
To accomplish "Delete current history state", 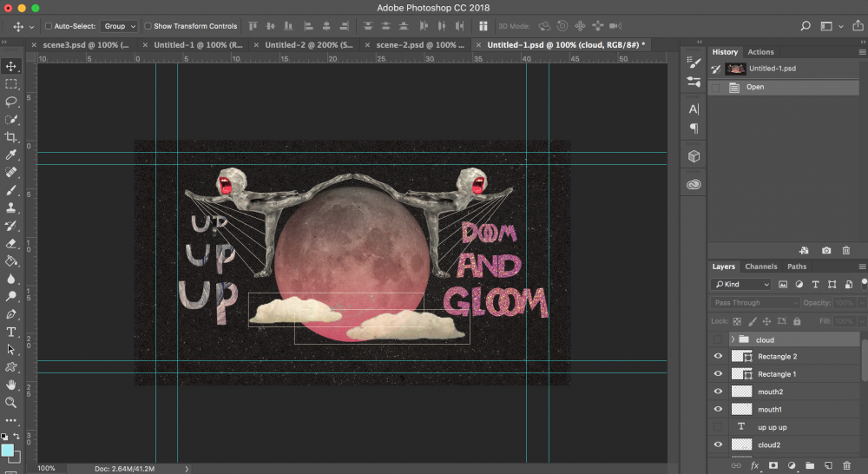I will [845, 250].
